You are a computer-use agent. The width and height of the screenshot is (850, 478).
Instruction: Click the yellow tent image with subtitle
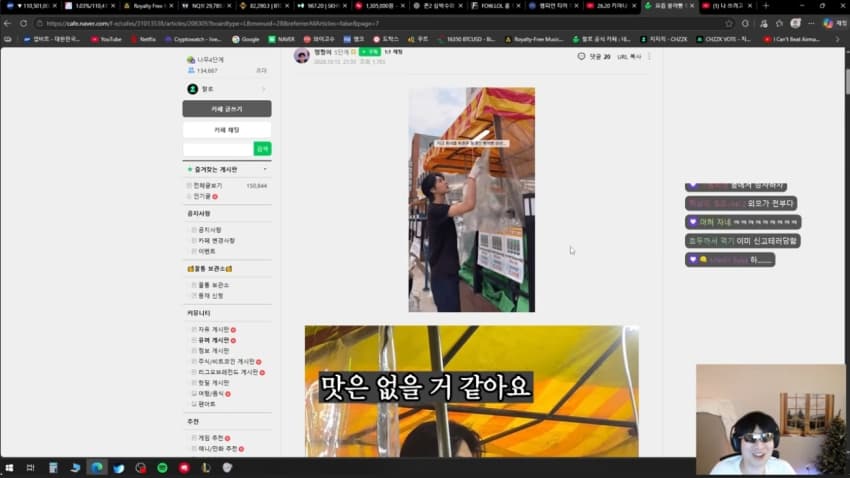[x=472, y=391]
